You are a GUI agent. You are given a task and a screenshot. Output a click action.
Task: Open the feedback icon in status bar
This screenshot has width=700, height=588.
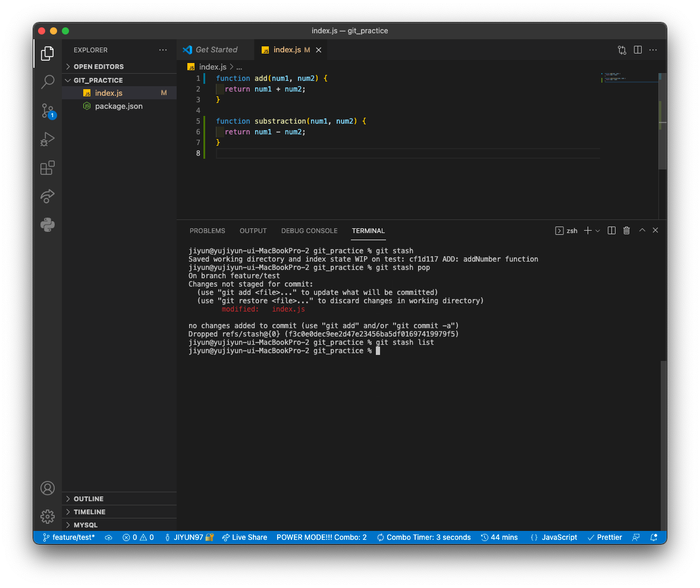[636, 537]
